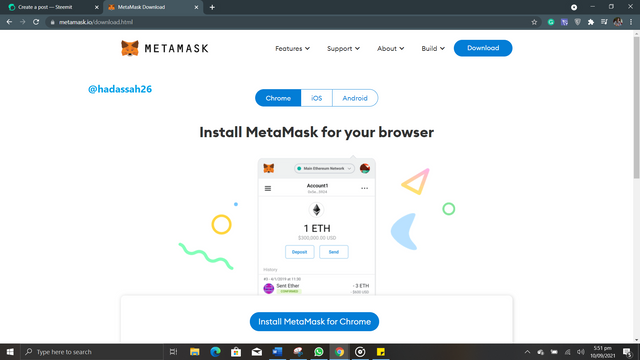Expand the Features dropdown menu

(x=292, y=49)
